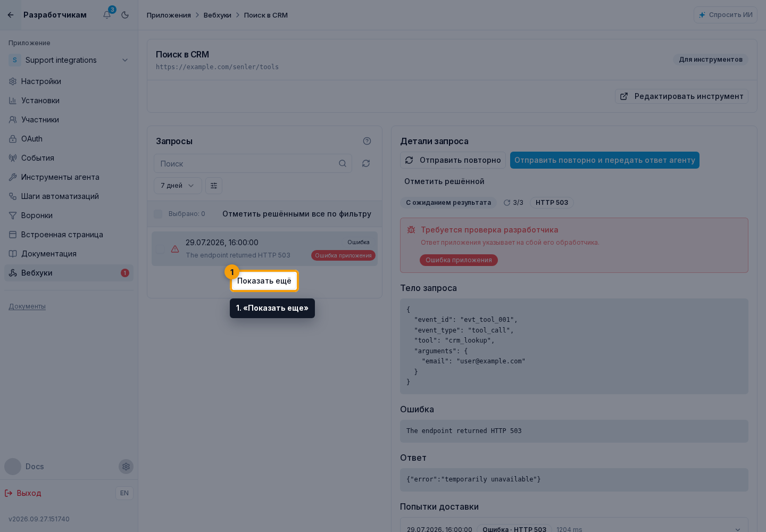Click Отправить повторно button

click(453, 160)
